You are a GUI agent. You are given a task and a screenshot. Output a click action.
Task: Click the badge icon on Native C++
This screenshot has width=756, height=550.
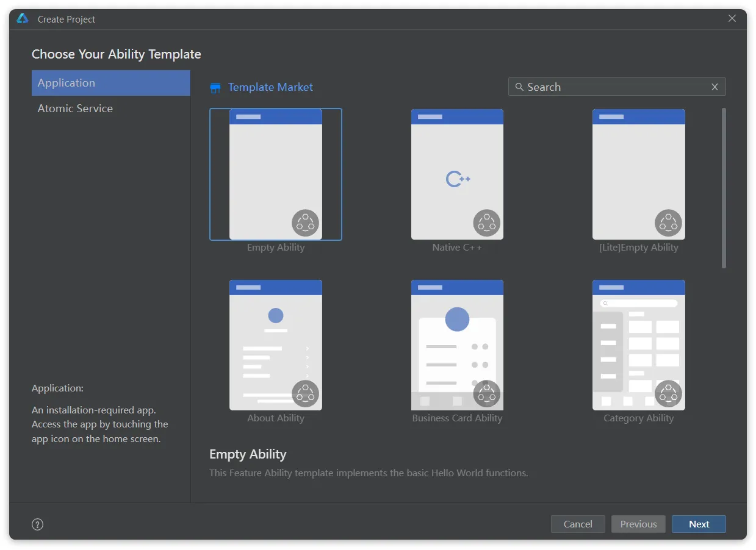click(x=487, y=223)
